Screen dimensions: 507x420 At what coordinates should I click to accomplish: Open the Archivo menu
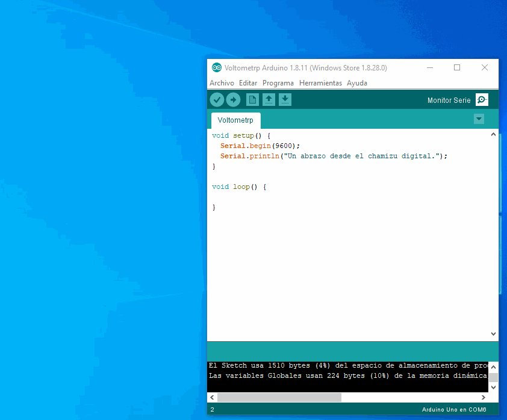[x=222, y=83]
